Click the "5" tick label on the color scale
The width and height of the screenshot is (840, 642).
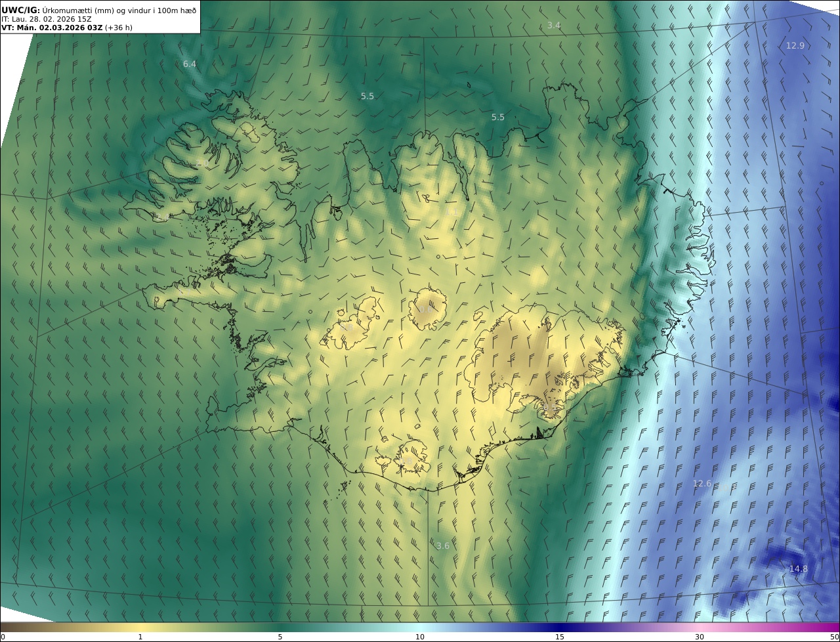pos(280,637)
